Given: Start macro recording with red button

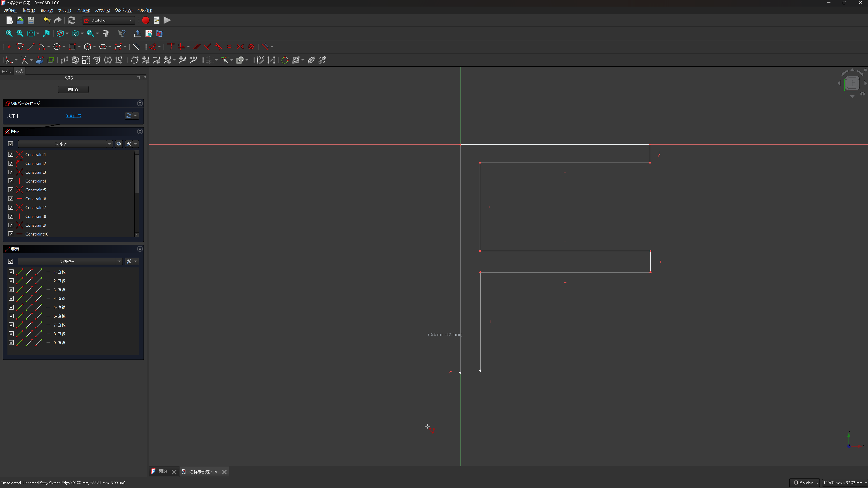Looking at the screenshot, I should tap(145, 20).
